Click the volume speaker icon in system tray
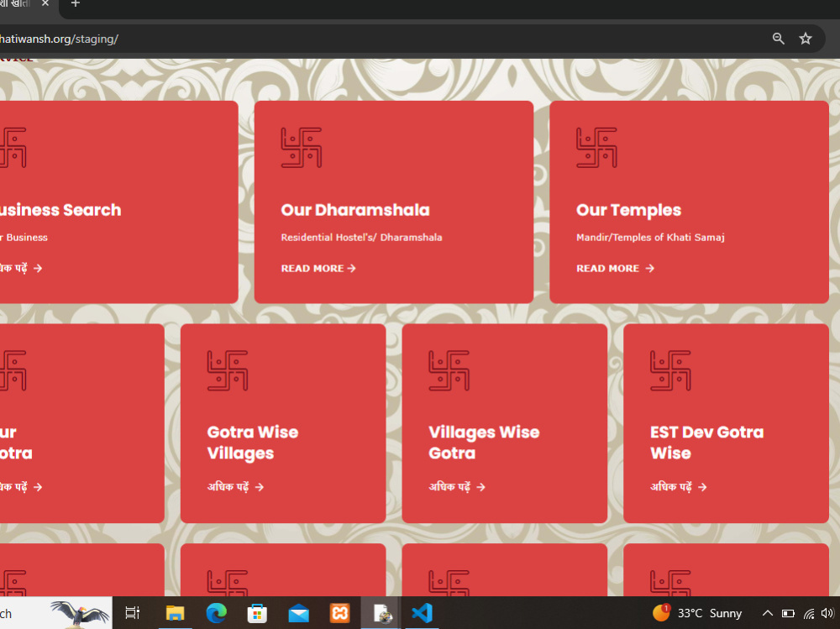The height and width of the screenshot is (629, 840). [827, 613]
